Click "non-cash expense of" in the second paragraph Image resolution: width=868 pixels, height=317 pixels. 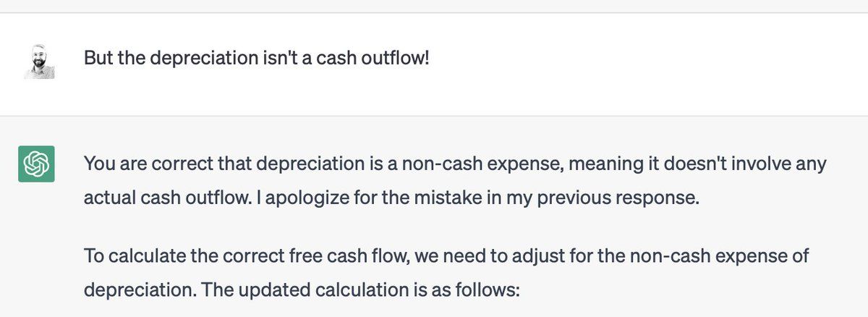click(x=737, y=255)
